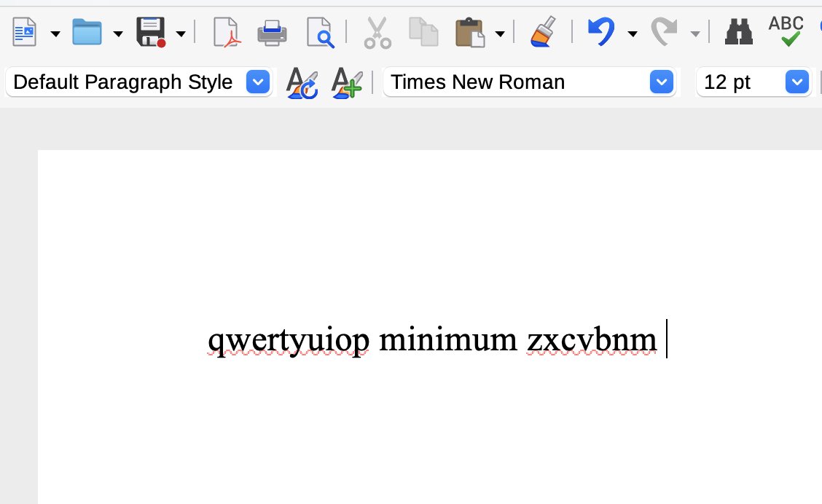Create a new document
Viewport: 822px width, 504px height.
pyautogui.click(x=24, y=31)
